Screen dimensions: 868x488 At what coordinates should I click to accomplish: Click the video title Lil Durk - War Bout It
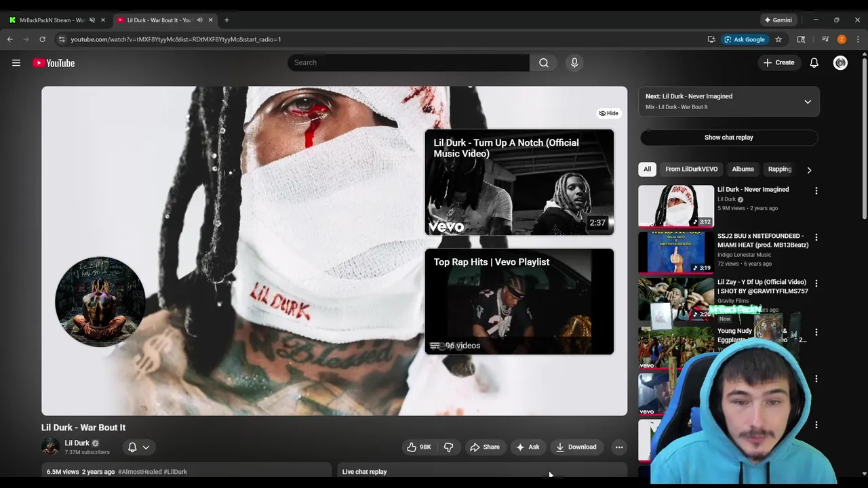pos(83,428)
